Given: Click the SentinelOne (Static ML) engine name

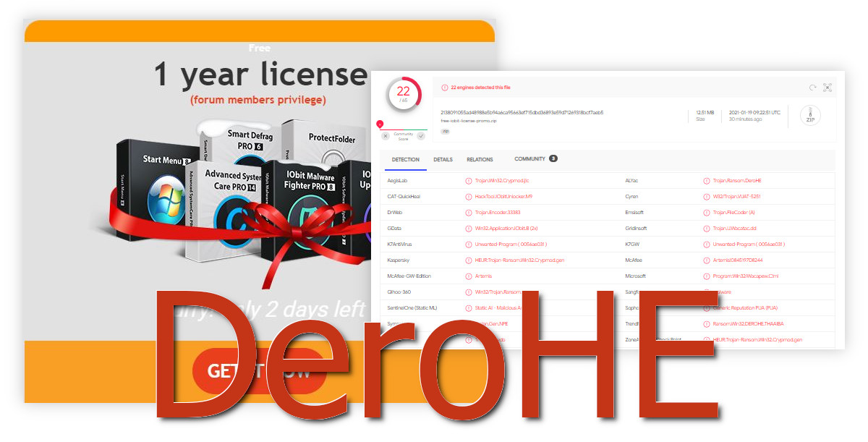Looking at the screenshot, I should [412, 307].
